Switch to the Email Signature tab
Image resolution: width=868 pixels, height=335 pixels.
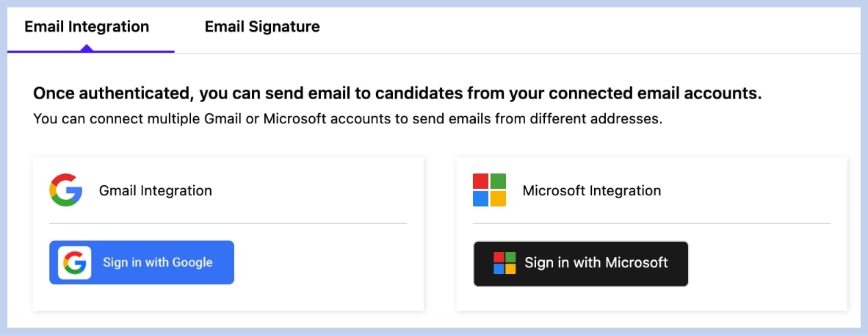[x=262, y=27]
